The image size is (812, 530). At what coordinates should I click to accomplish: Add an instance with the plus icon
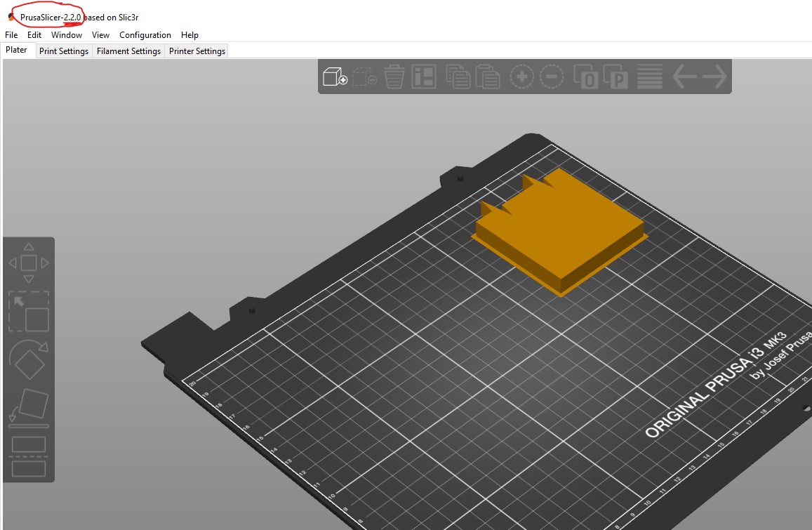tap(522, 77)
